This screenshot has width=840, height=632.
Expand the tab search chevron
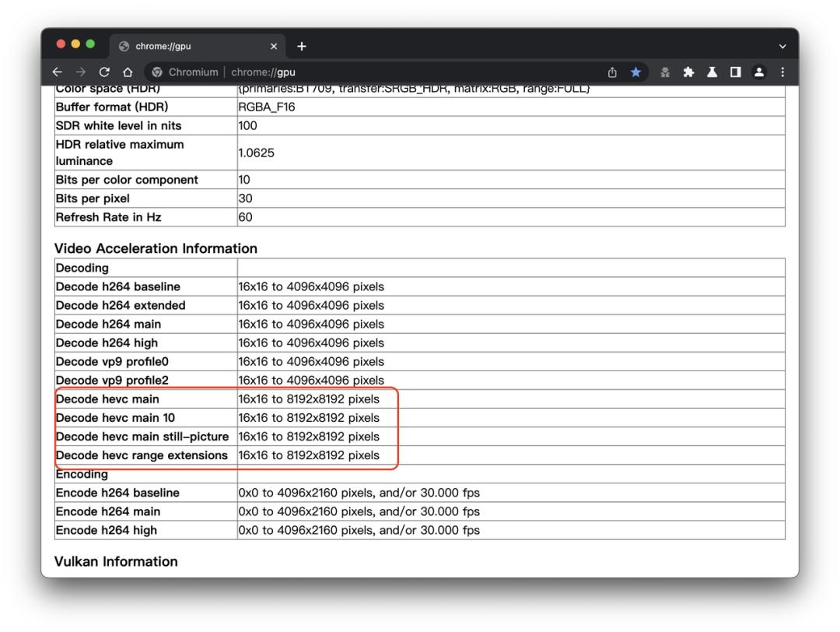click(782, 47)
